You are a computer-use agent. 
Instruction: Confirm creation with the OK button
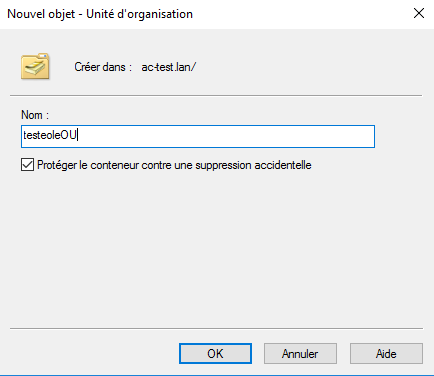click(x=215, y=353)
